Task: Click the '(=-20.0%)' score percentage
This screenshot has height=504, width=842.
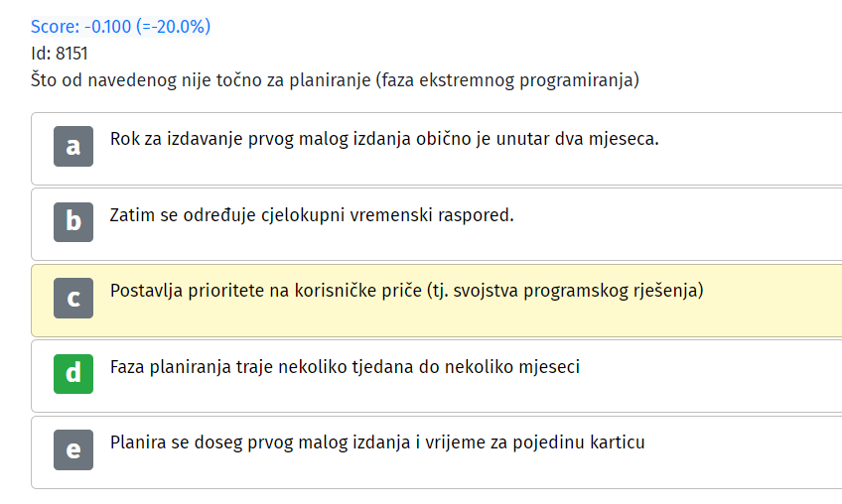Action: pyautogui.click(x=174, y=27)
